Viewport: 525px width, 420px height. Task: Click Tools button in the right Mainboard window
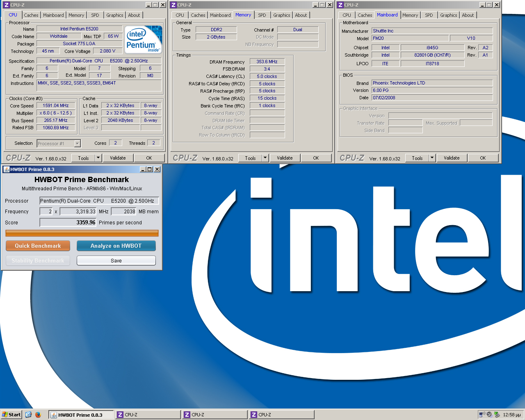417,158
